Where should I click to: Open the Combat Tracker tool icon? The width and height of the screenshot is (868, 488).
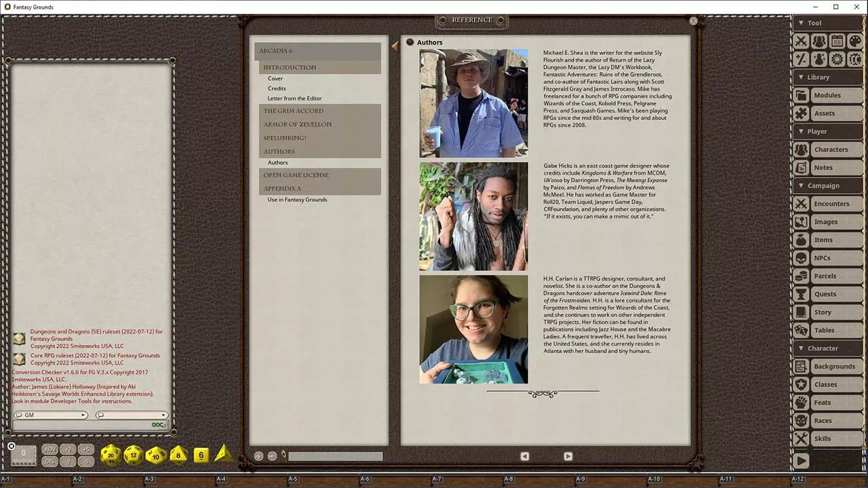(802, 41)
